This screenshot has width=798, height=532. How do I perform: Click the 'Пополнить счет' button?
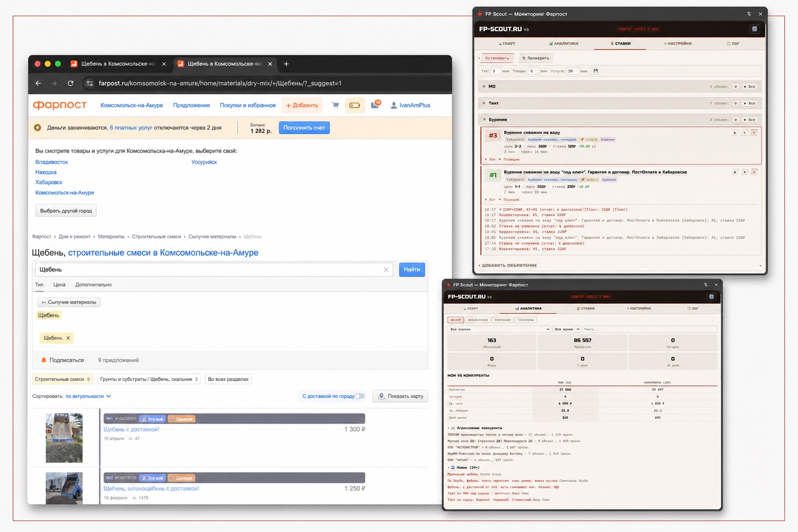click(304, 128)
